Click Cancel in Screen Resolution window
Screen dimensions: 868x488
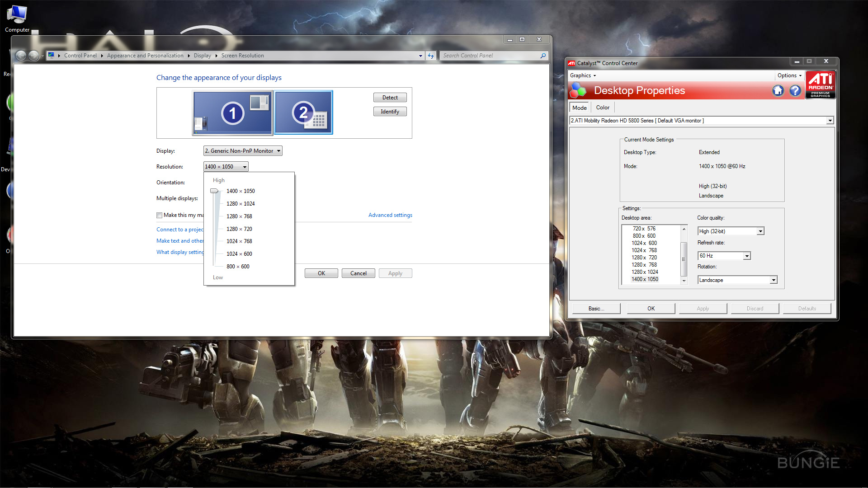coord(359,273)
